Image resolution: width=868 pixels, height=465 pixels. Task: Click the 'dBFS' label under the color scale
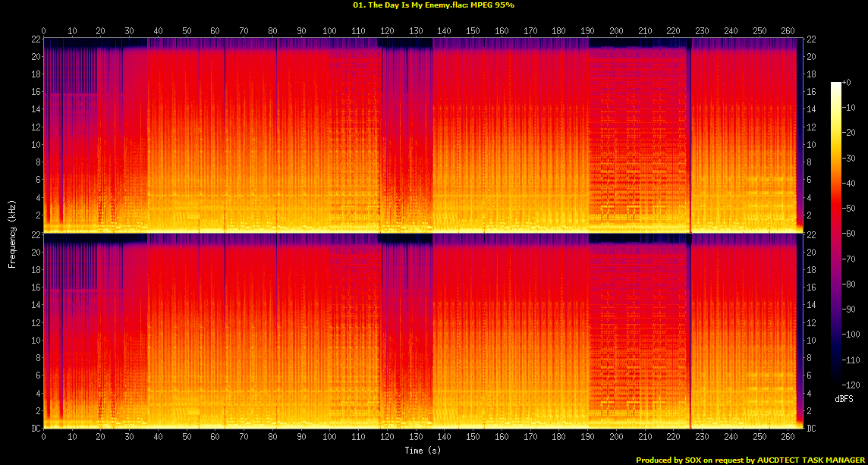pos(843,398)
